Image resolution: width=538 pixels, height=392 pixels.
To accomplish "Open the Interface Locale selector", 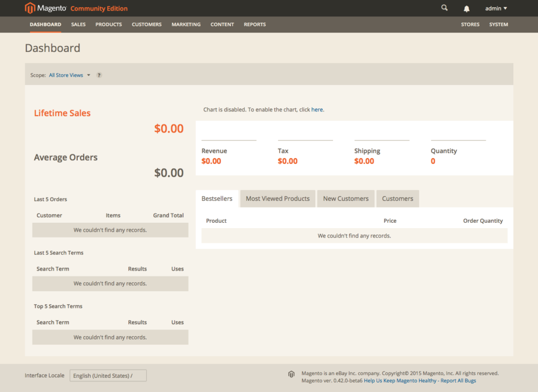I will coord(108,375).
